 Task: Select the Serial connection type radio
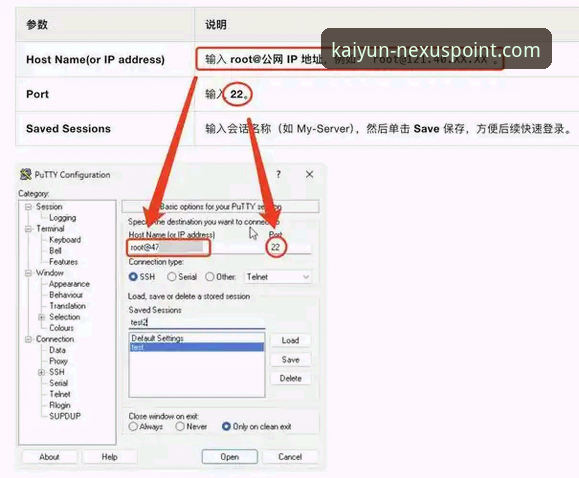tap(171, 277)
